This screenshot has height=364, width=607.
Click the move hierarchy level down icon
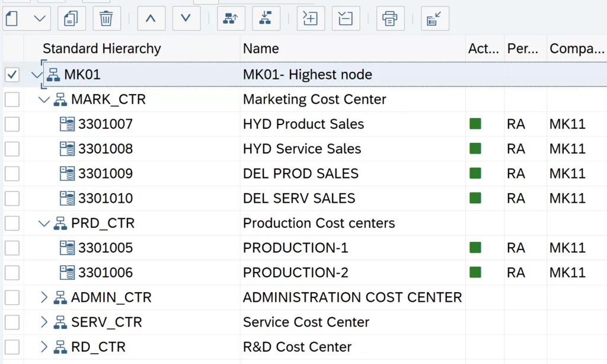coord(266,18)
